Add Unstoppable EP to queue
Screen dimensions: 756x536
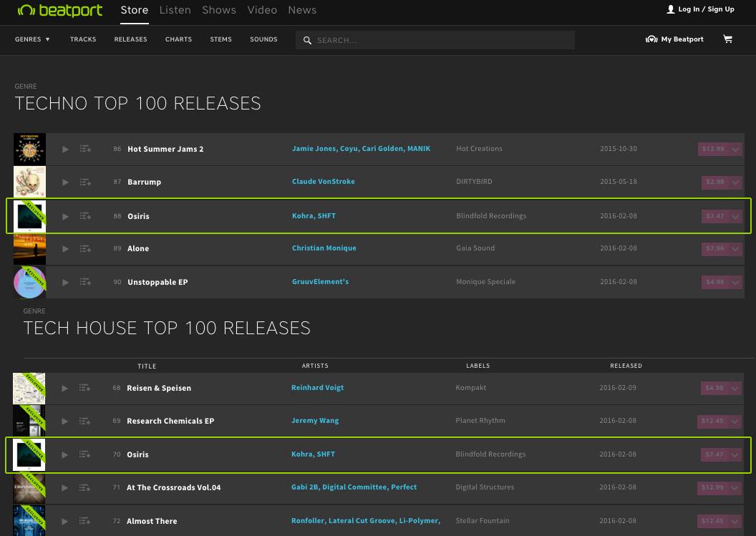coord(85,281)
